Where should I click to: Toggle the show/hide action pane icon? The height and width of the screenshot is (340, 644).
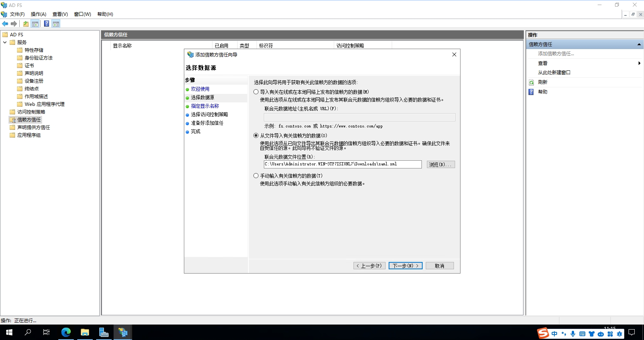pos(56,24)
